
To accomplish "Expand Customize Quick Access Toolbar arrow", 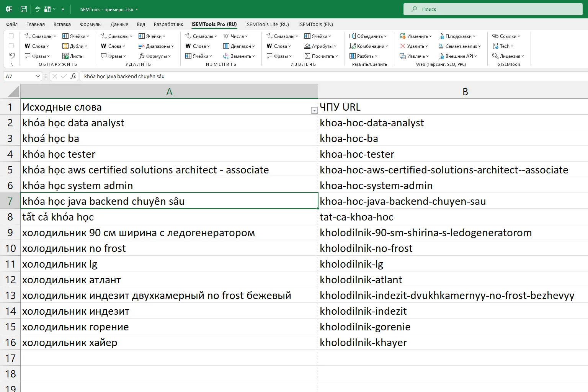I will pos(63,9).
